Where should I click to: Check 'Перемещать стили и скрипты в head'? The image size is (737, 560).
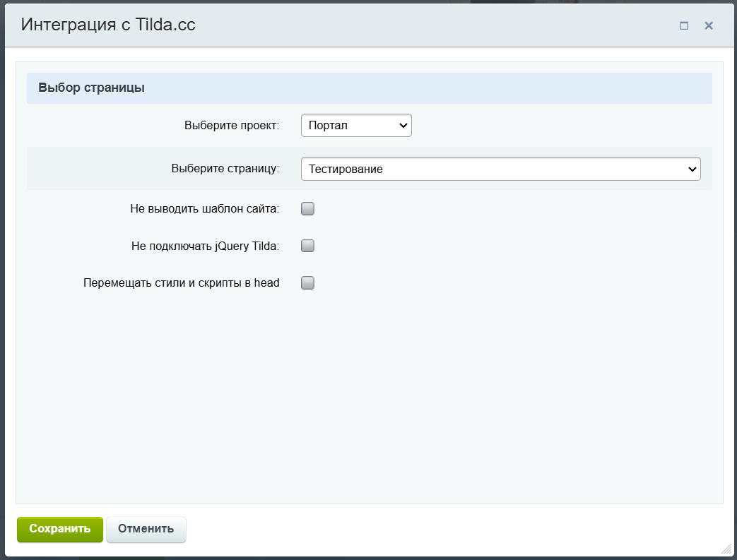[307, 282]
